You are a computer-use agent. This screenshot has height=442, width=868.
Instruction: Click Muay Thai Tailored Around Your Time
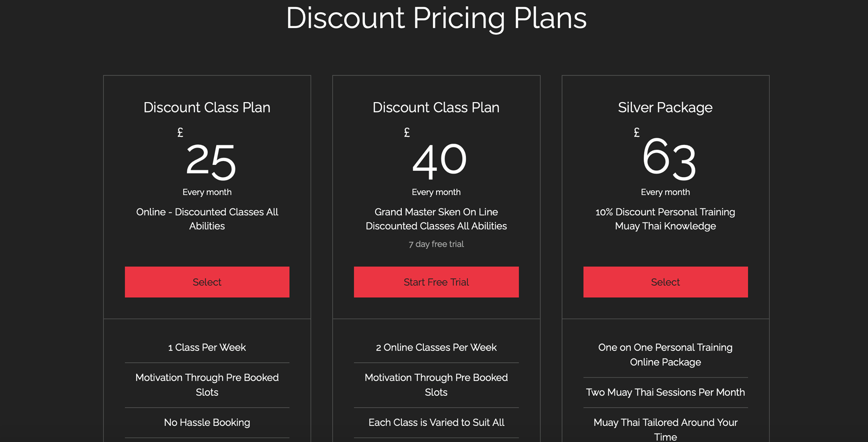(665, 429)
